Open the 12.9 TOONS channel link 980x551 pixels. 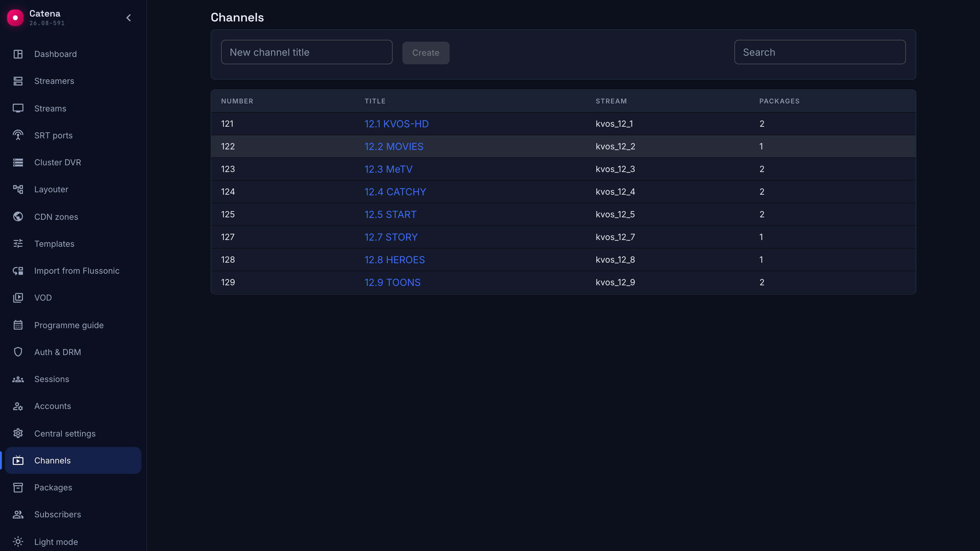[x=393, y=283]
